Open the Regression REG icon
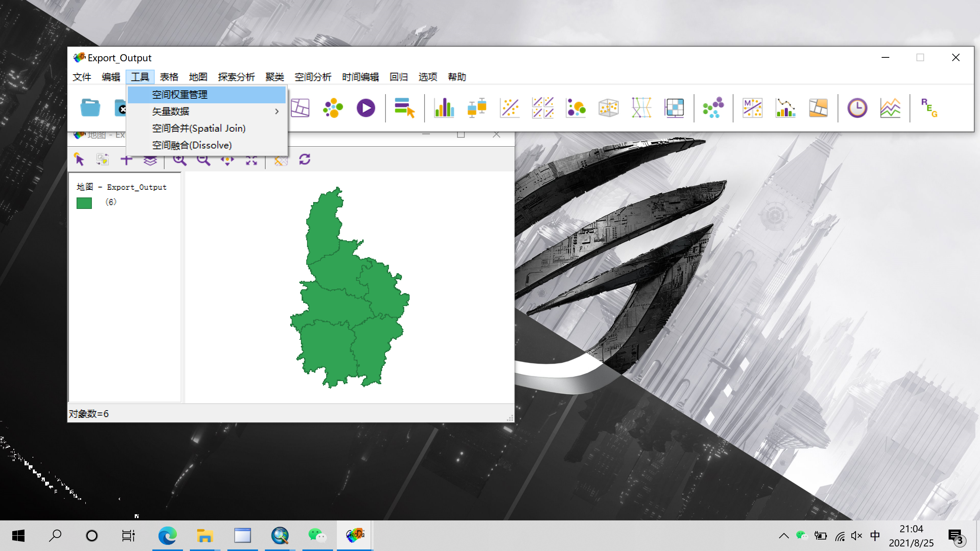This screenshot has width=980, height=551. (929, 108)
